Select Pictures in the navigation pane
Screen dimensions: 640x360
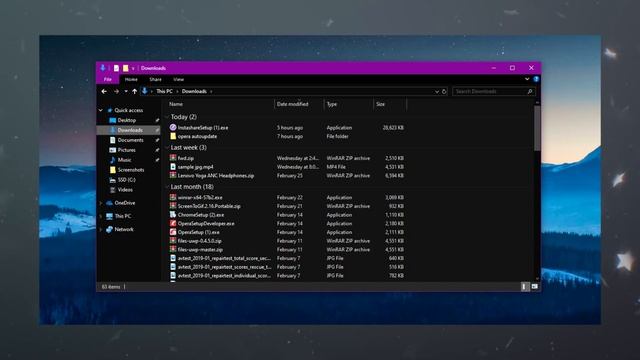127,150
